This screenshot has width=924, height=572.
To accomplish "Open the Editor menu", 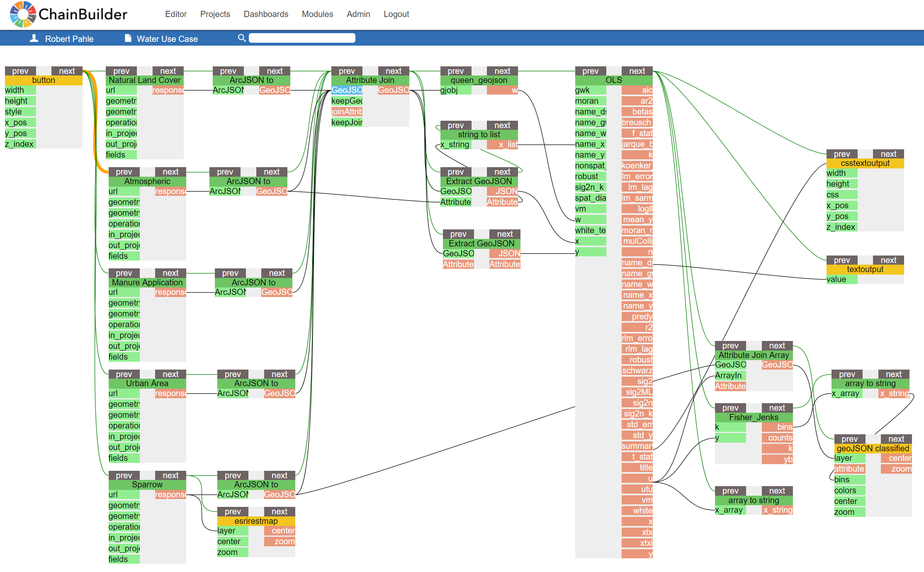I will pos(176,14).
